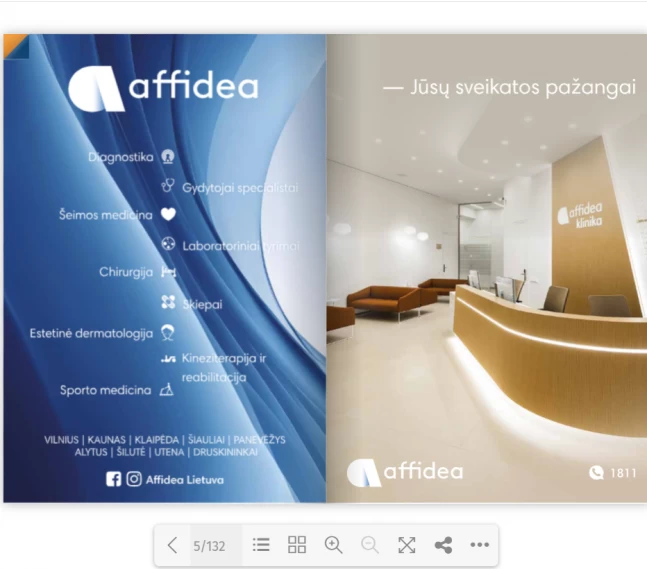Click the 'affidea klinika' wall sign
Image resolution: width=647 pixels, height=569 pixels.
[x=580, y=215]
